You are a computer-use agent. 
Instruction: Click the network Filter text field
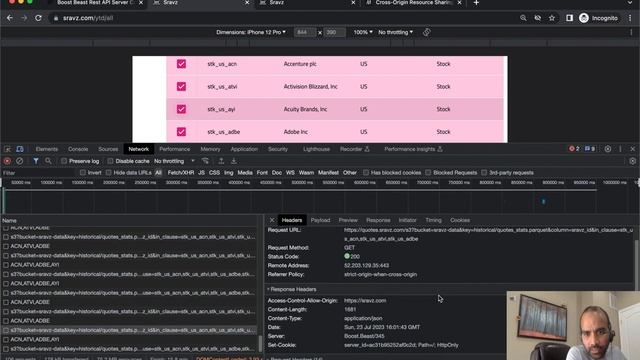pyautogui.click(x=39, y=173)
